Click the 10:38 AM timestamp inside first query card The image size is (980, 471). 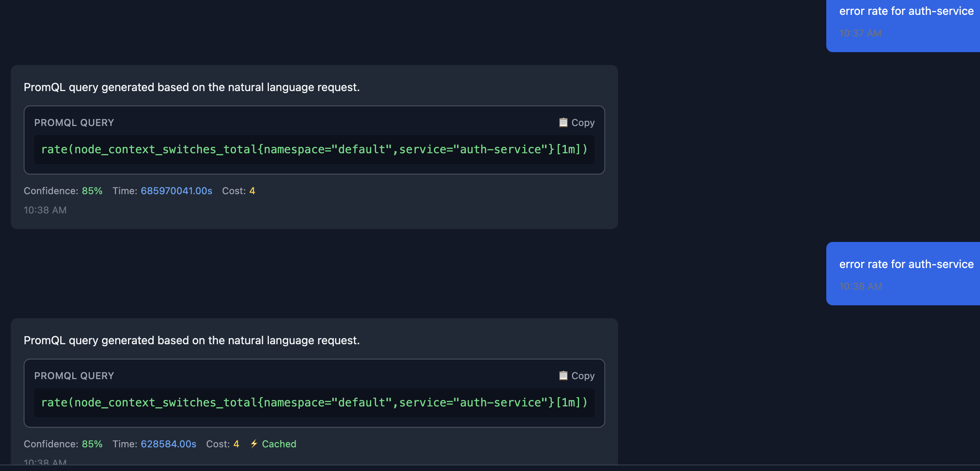45,210
